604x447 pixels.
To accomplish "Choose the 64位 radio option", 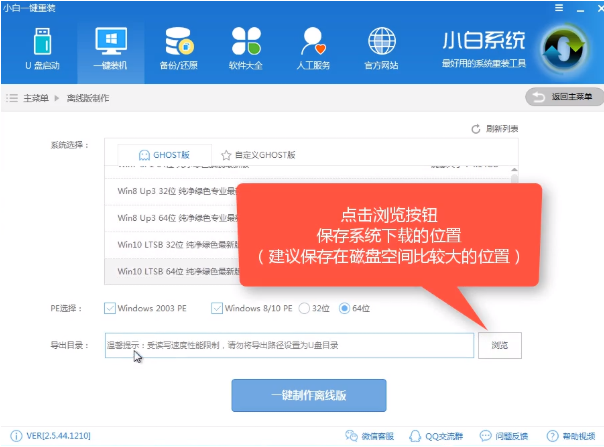I will tap(344, 308).
